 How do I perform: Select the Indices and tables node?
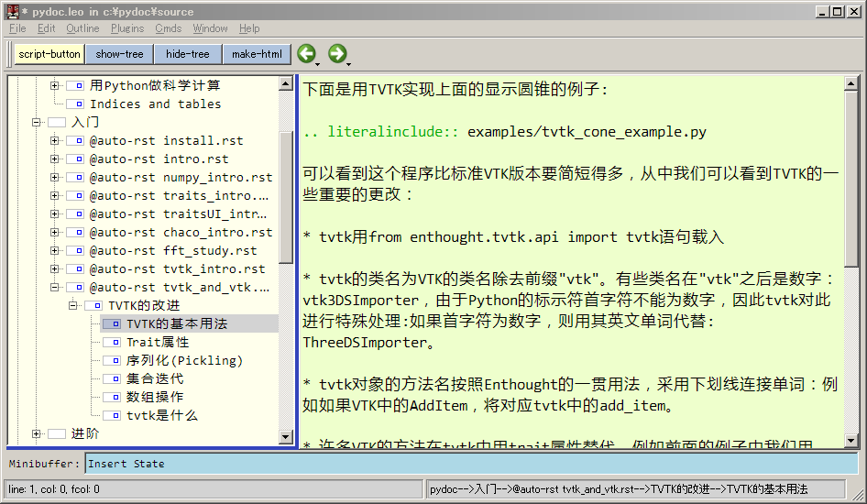tap(156, 104)
